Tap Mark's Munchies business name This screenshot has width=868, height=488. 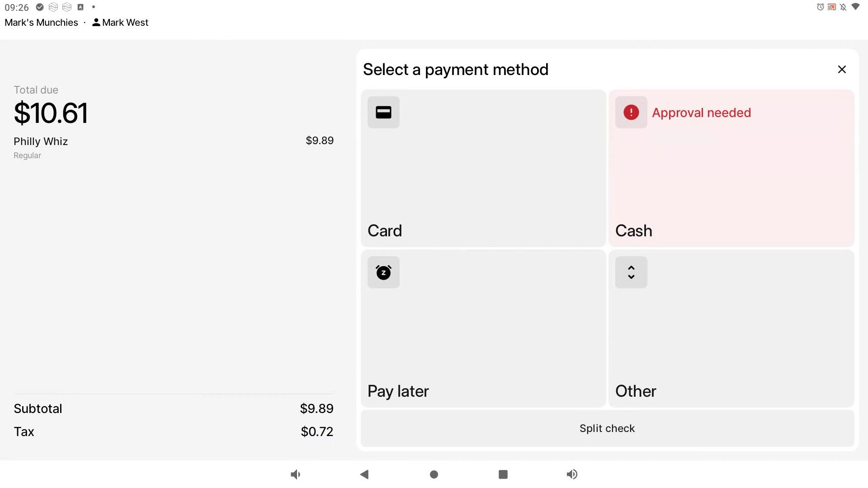tap(41, 23)
